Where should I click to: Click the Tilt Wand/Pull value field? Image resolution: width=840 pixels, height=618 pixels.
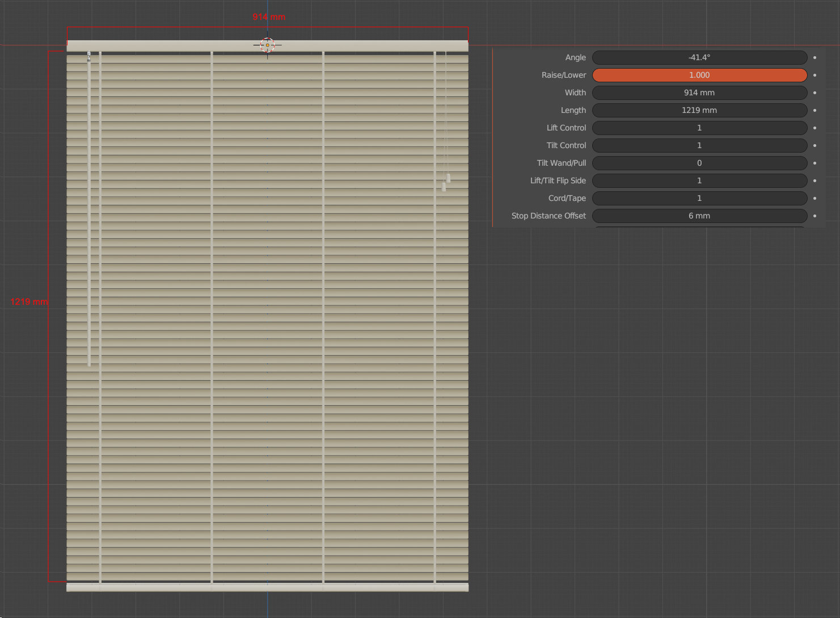click(699, 163)
